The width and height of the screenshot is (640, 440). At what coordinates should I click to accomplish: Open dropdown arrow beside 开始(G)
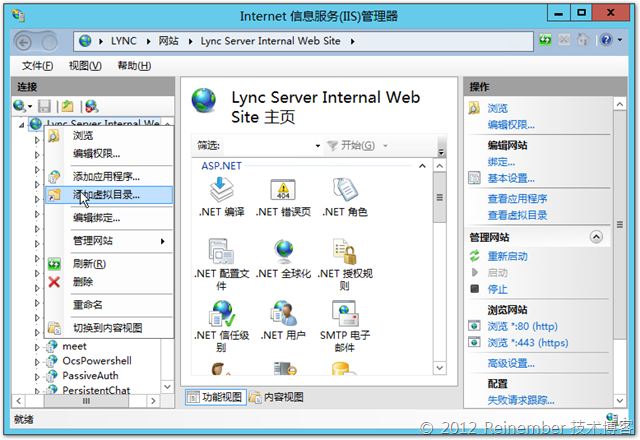[x=385, y=146]
